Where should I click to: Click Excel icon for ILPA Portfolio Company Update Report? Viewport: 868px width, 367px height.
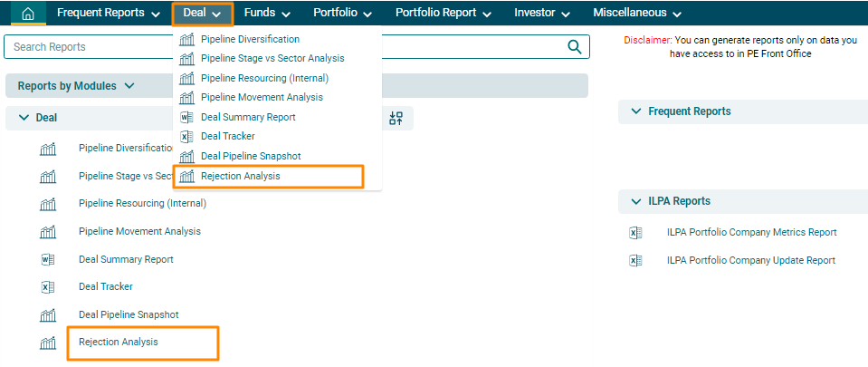coord(635,261)
